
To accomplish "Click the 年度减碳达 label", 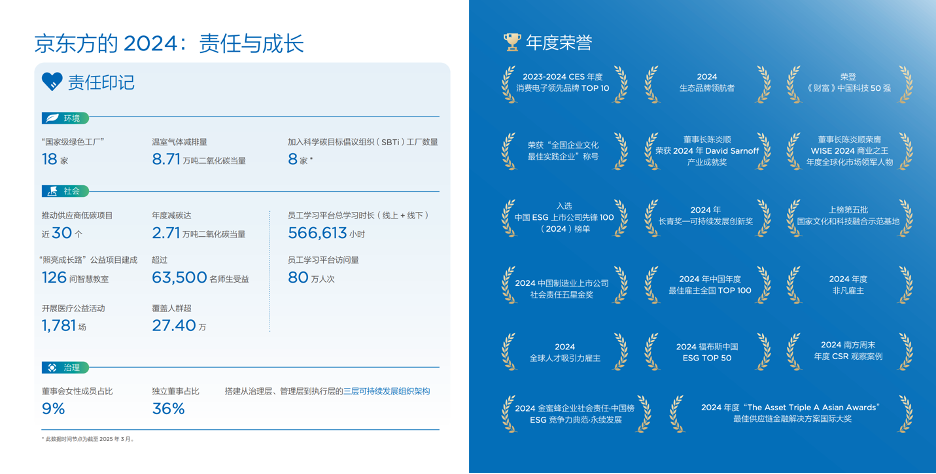I will tap(171, 215).
